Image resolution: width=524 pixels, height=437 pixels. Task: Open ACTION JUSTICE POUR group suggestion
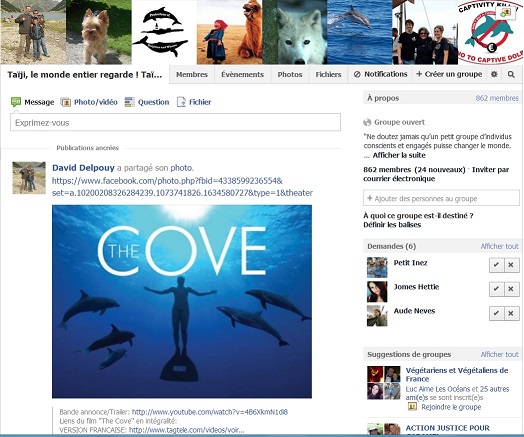point(447,428)
